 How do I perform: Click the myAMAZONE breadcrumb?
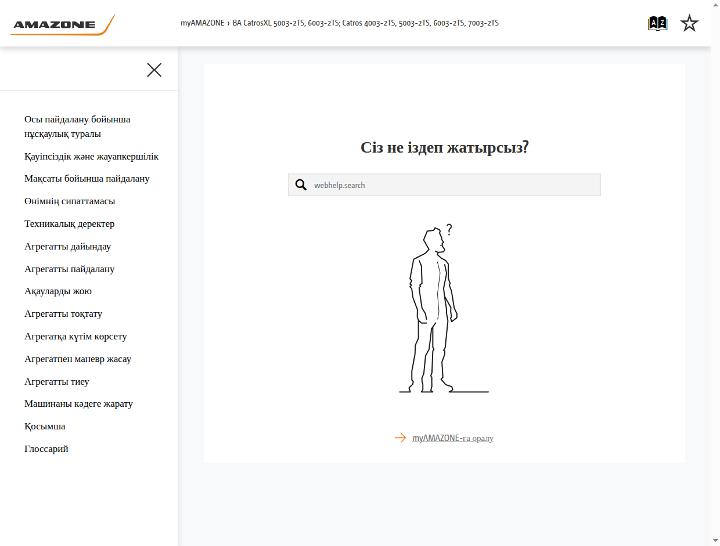(202, 23)
